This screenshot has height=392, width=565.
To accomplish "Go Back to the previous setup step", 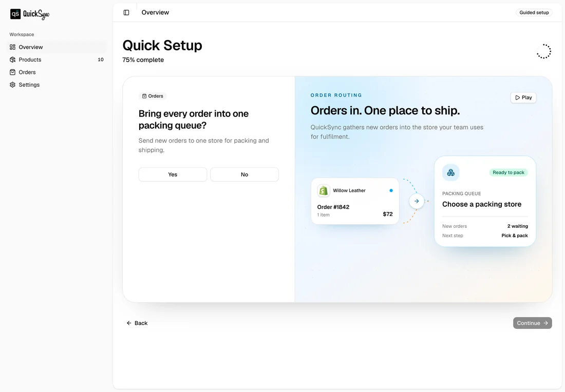I will [x=137, y=323].
